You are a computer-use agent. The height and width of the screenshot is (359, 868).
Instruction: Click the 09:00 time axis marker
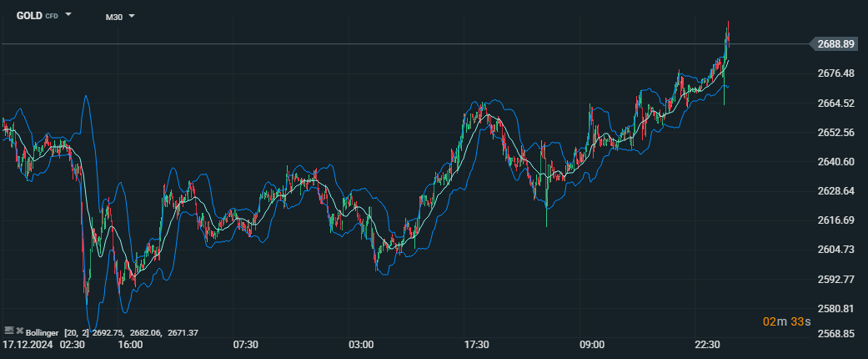591,345
